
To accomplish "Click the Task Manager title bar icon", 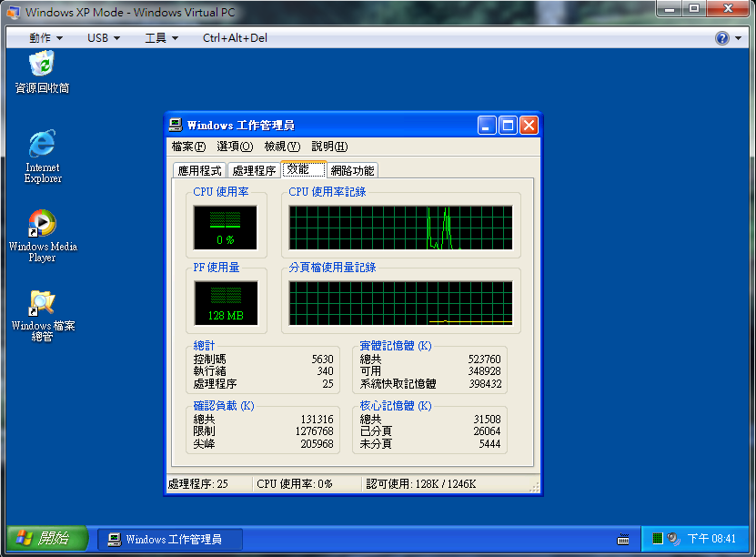I will click(x=176, y=126).
